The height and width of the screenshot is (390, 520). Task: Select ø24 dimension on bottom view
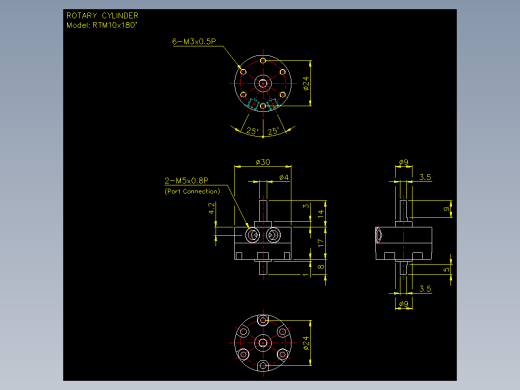(x=306, y=343)
